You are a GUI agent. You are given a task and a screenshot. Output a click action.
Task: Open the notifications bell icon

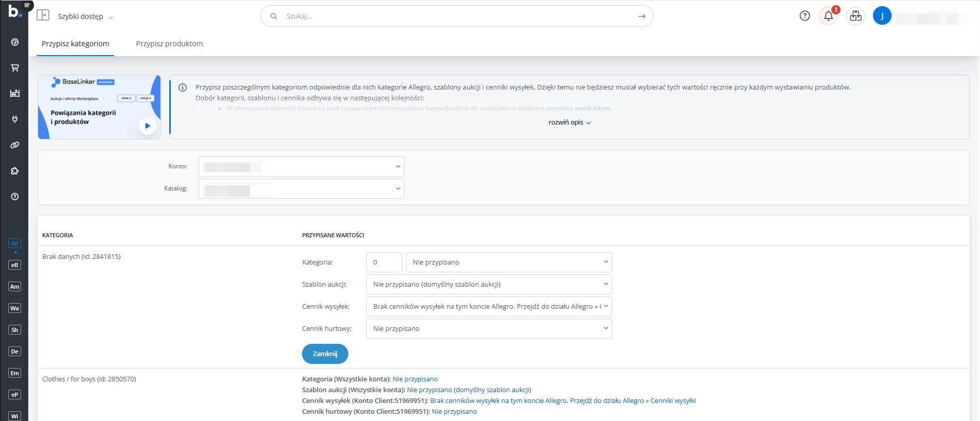pos(828,16)
